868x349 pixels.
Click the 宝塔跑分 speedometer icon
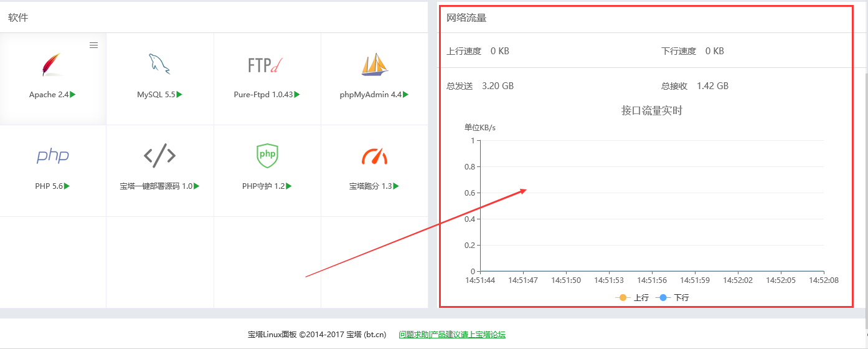click(x=374, y=156)
